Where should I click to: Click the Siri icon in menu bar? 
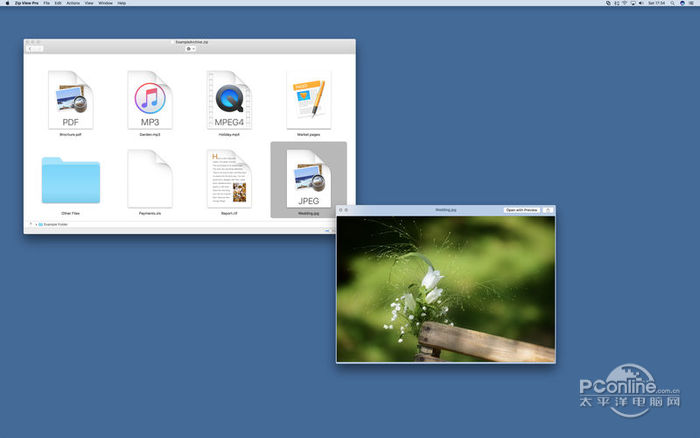point(682,3)
